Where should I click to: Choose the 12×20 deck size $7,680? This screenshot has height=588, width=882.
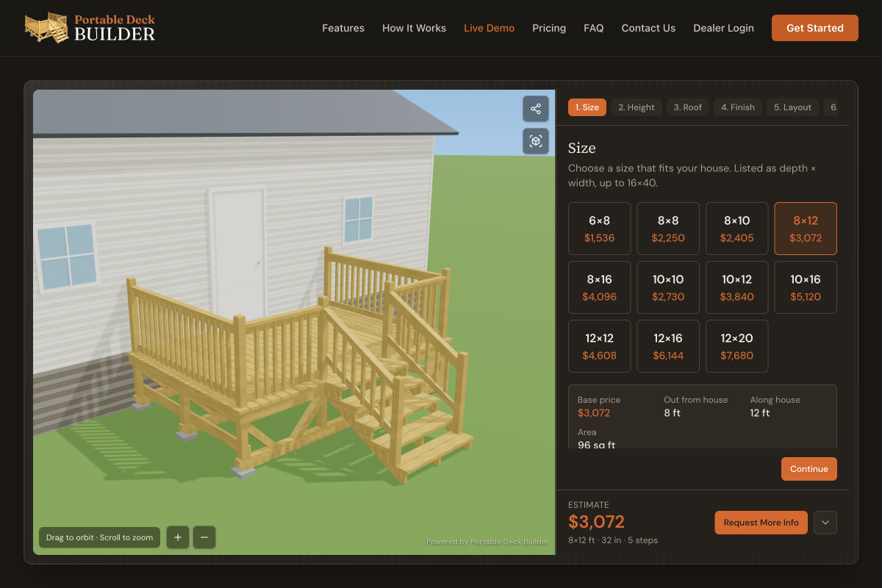tap(736, 346)
